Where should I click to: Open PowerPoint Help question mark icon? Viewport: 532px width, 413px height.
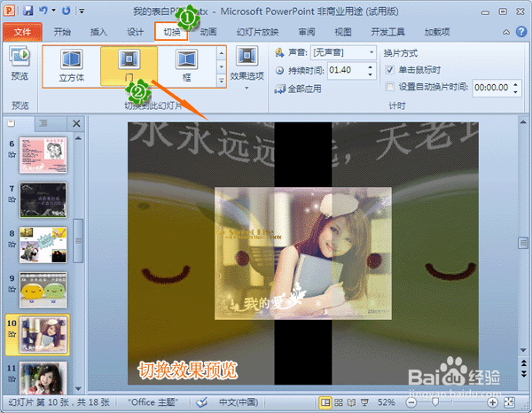click(x=521, y=32)
